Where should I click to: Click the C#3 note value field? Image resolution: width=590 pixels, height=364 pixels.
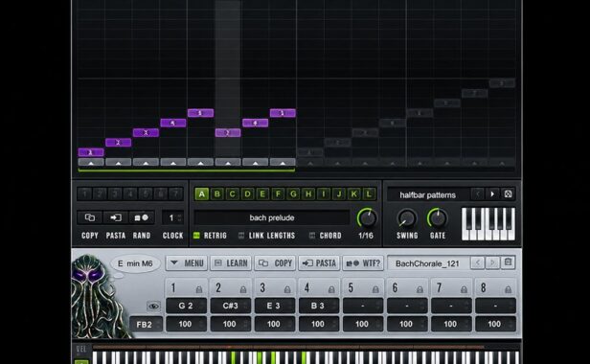pyautogui.click(x=230, y=306)
